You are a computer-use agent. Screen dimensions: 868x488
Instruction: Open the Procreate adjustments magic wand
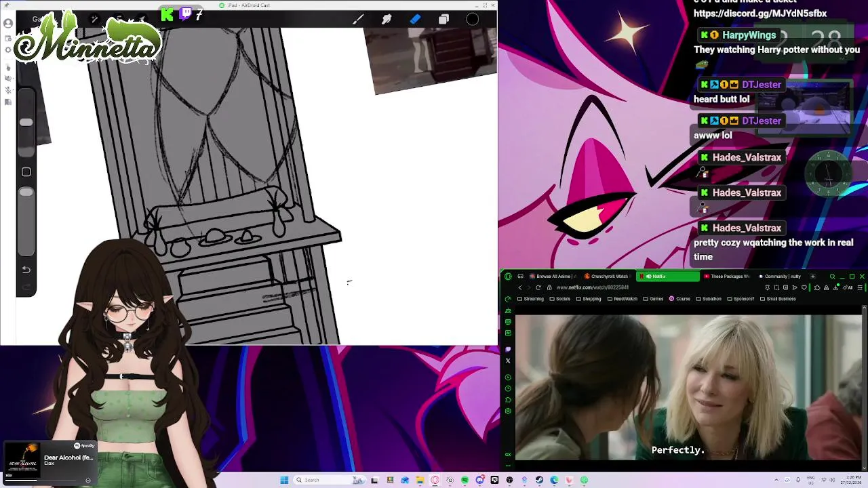[94, 19]
